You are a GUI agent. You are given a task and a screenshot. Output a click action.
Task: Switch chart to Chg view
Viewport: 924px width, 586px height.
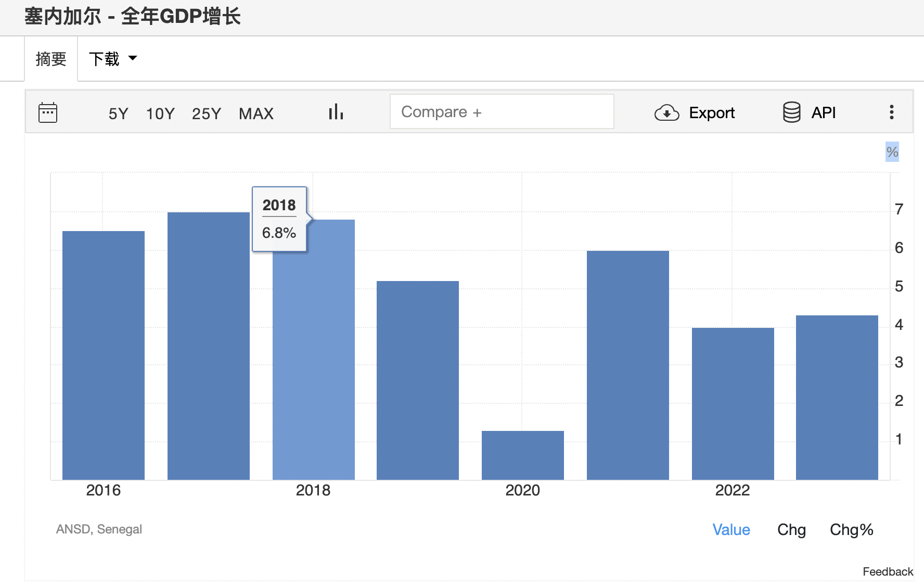(x=791, y=530)
